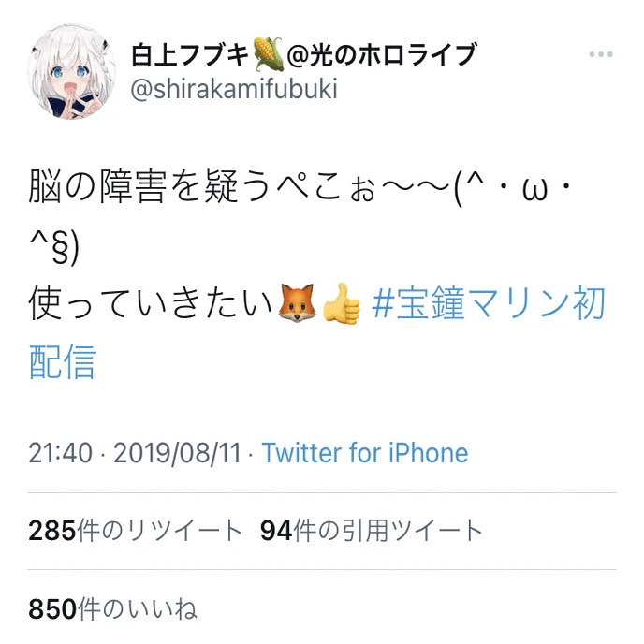Click the 21:40 timestamp
Image resolution: width=644 pixels, height=644 pixels.
(60, 453)
